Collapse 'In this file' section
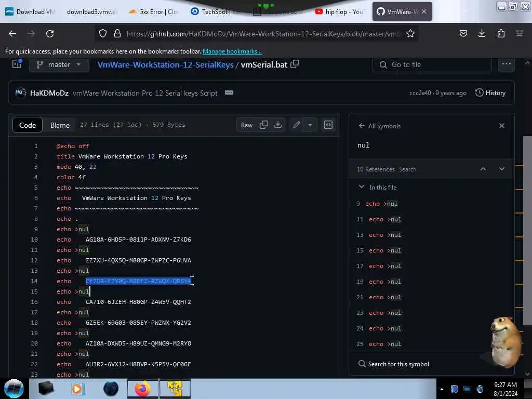 tap(362, 187)
